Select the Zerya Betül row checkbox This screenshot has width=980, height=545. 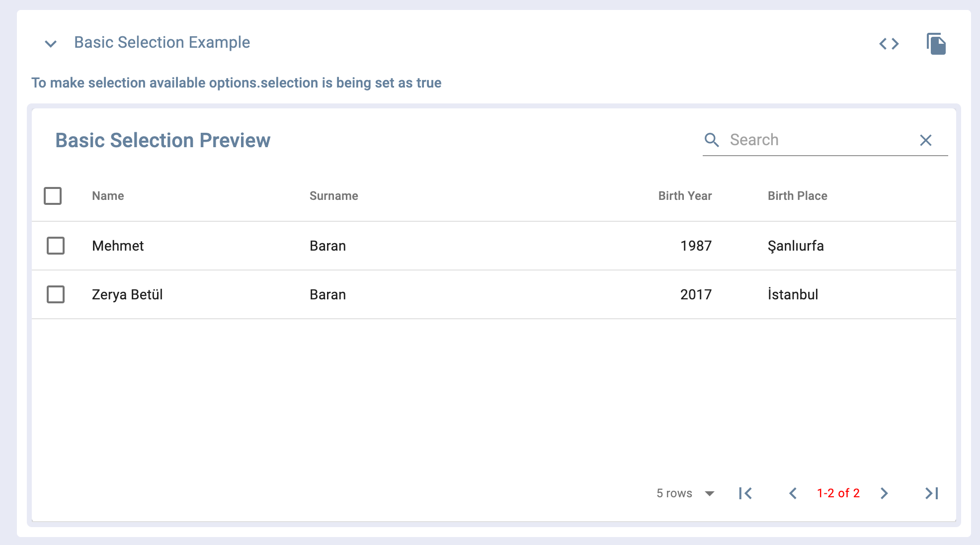click(x=55, y=294)
